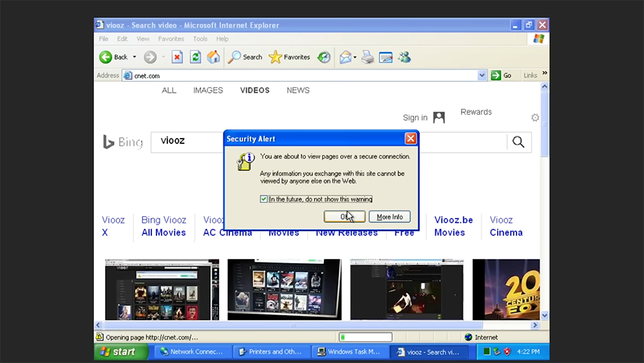Click the Bing search magnifier icon
This screenshot has width=644, height=363.
518,142
